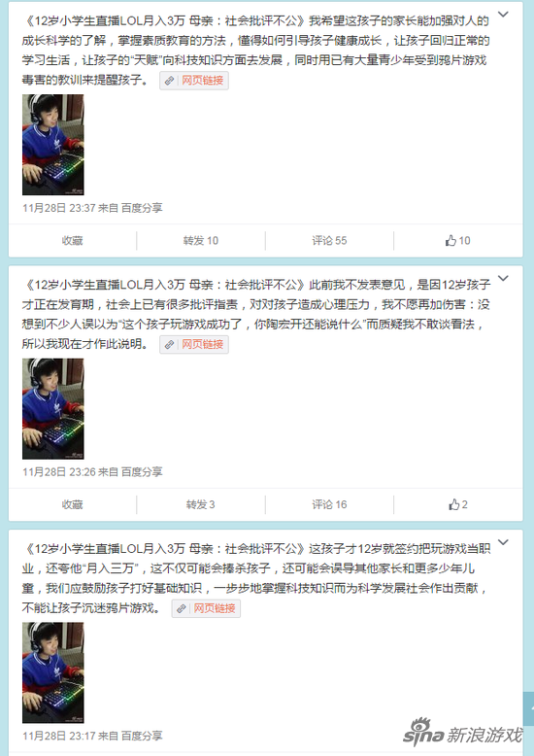The width and height of the screenshot is (534, 756).
Task: Open 百度分享 source link on second post
Action: click(x=142, y=471)
